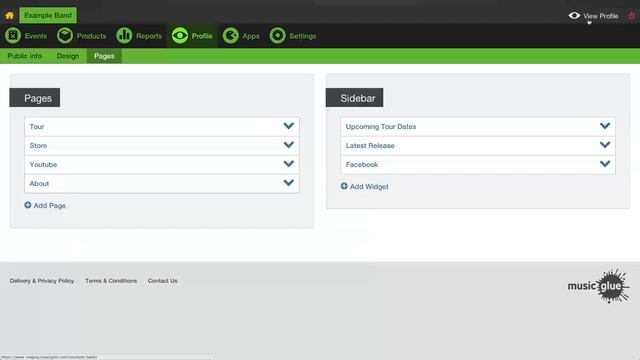Expand the Youtube page chevron
The height and width of the screenshot is (360, 640).
pyautogui.click(x=289, y=164)
